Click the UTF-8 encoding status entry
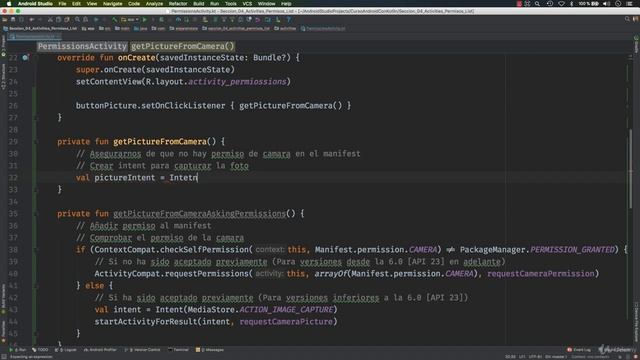Image resolution: width=640 pixels, height=360 pixels. pos(536,357)
